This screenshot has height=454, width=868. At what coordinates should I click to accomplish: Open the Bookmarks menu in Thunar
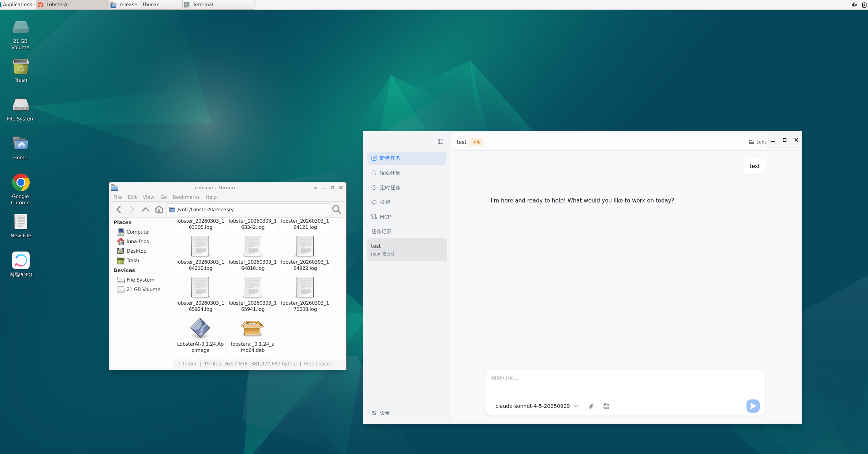click(x=186, y=197)
